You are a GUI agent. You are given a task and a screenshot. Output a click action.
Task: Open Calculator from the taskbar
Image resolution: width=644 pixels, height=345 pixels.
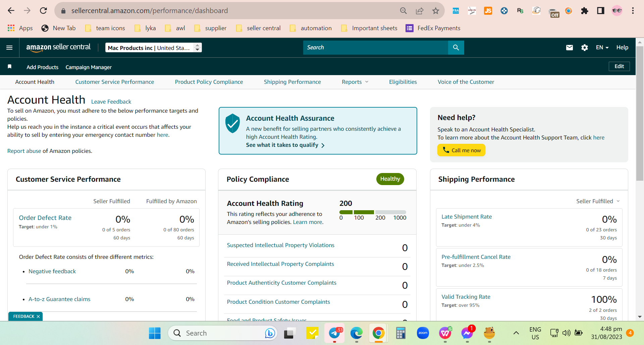pyautogui.click(x=400, y=333)
